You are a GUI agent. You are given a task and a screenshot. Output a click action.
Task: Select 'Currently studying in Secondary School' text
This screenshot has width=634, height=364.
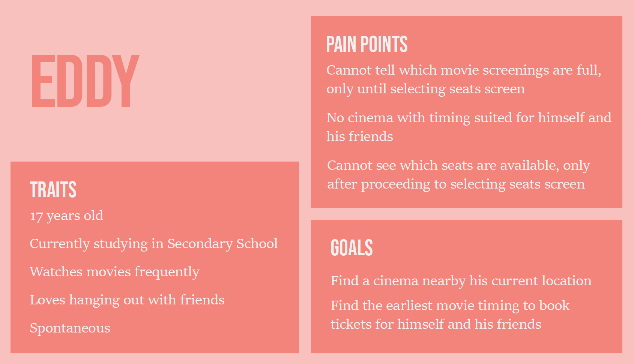(x=154, y=244)
